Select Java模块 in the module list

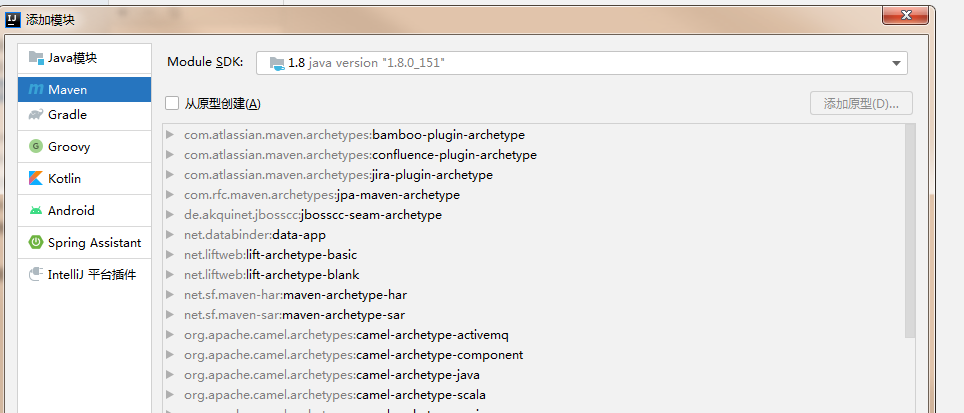(x=85, y=58)
